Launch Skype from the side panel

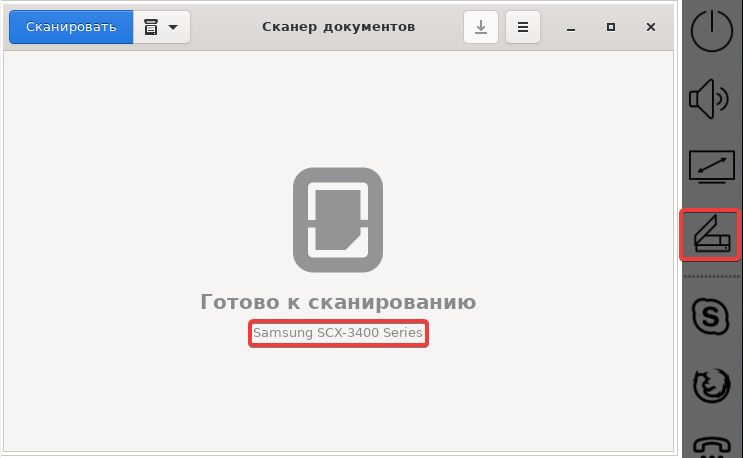[711, 318]
